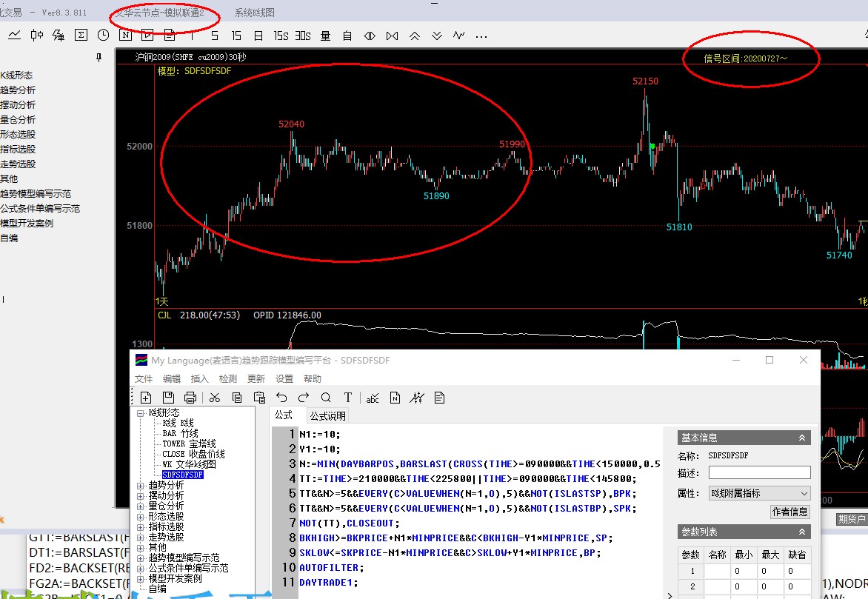Screen dimensions: 868x599
Task: Click the 作者信息 button
Action: click(x=790, y=512)
